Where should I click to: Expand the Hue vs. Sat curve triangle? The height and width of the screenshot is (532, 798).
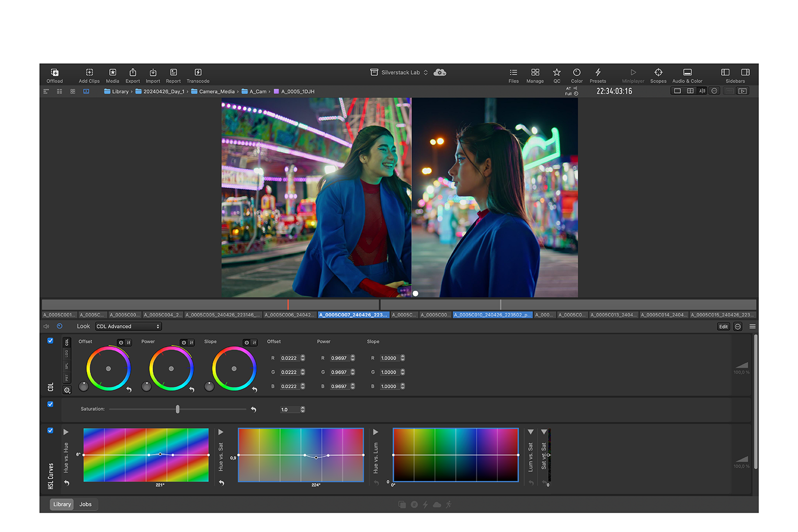click(221, 432)
